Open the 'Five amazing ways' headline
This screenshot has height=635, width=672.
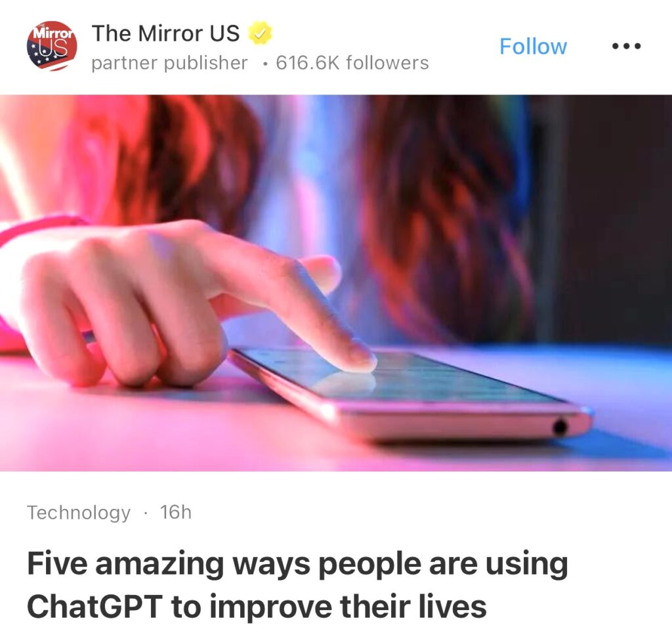(x=297, y=585)
